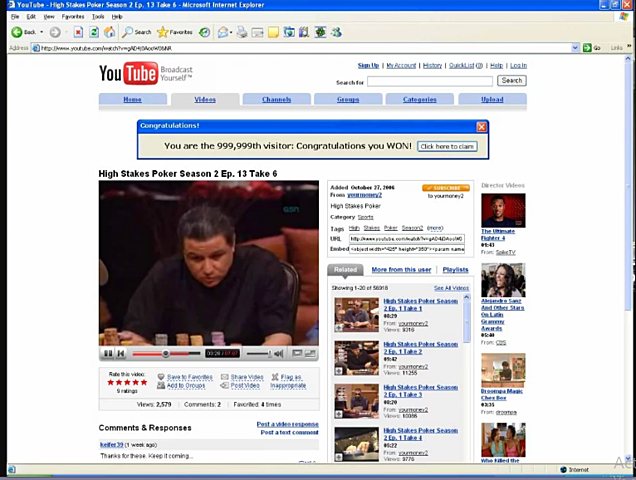Open the yourmoney2 user link beside From
The width and height of the screenshot is (636, 480).
click(364, 195)
